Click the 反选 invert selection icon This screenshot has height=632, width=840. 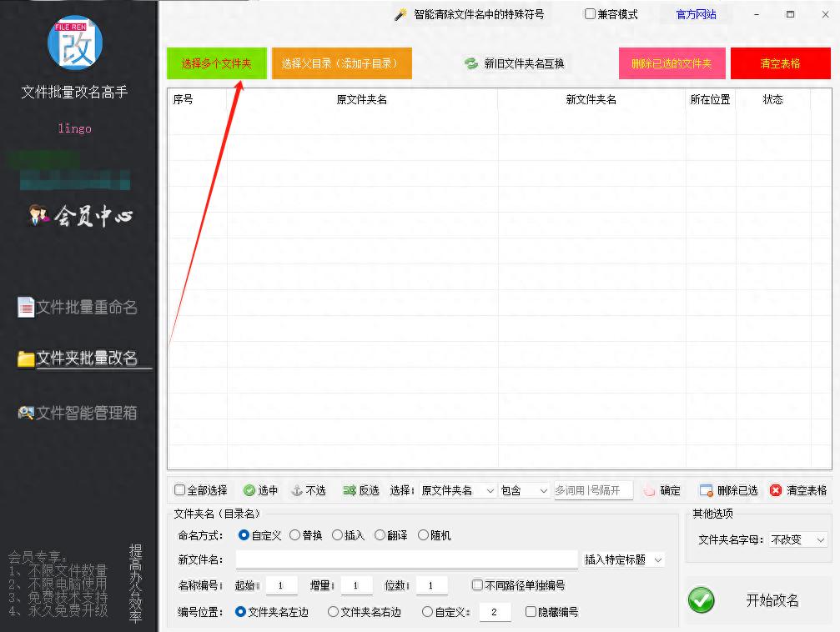(x=350, y=490)
